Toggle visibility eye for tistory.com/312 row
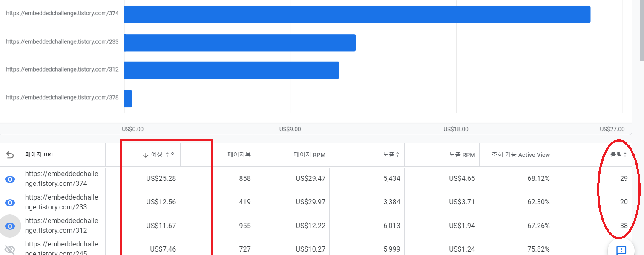Screen dimensions: 644x255 (x=10, y=226)
